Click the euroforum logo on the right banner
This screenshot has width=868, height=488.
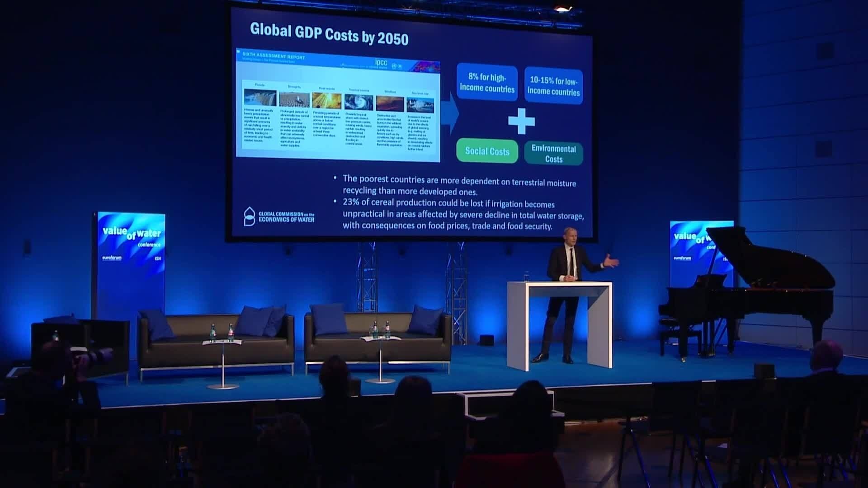pyautogui.click(x=682, y=258)
